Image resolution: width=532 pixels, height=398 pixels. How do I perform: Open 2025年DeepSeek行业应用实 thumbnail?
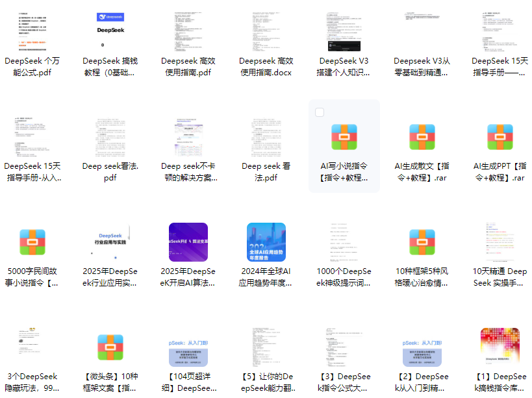tap(110, 242)
